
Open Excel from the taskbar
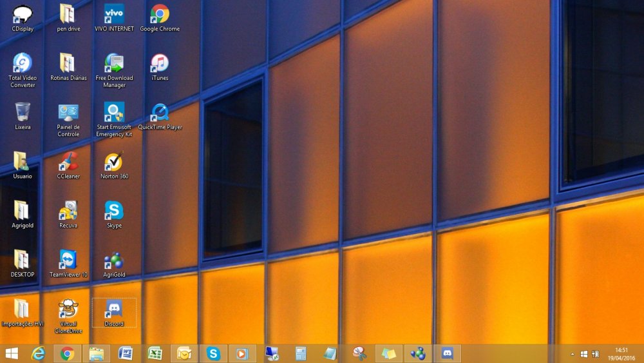pyautogui.click(x=155, y=353)
